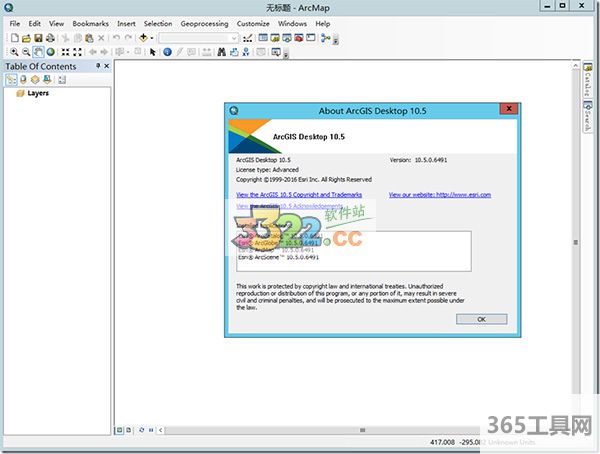The image size is (600, 454).
Task: Switch to List By Drawing Order view
Action: point(11,79)
